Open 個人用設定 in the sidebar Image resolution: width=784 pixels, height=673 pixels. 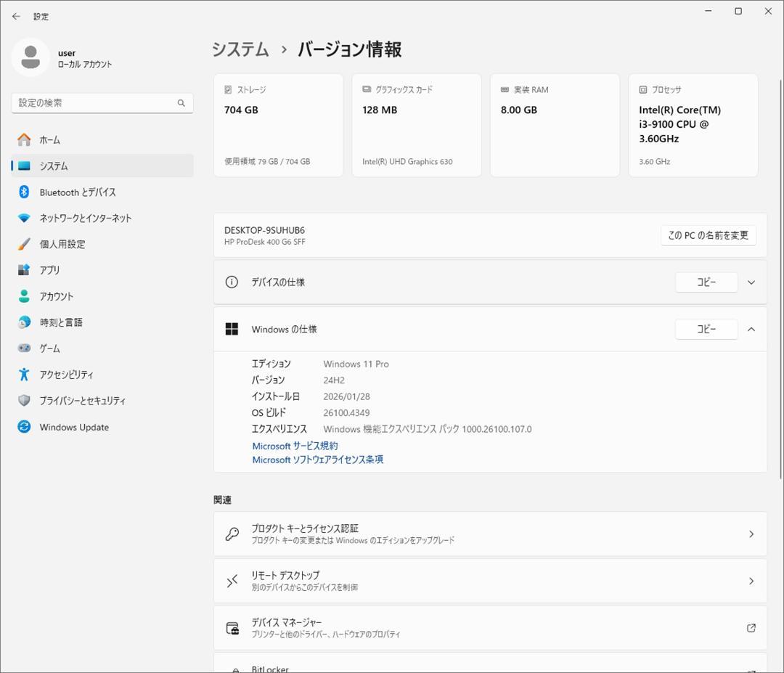(102, 244)
